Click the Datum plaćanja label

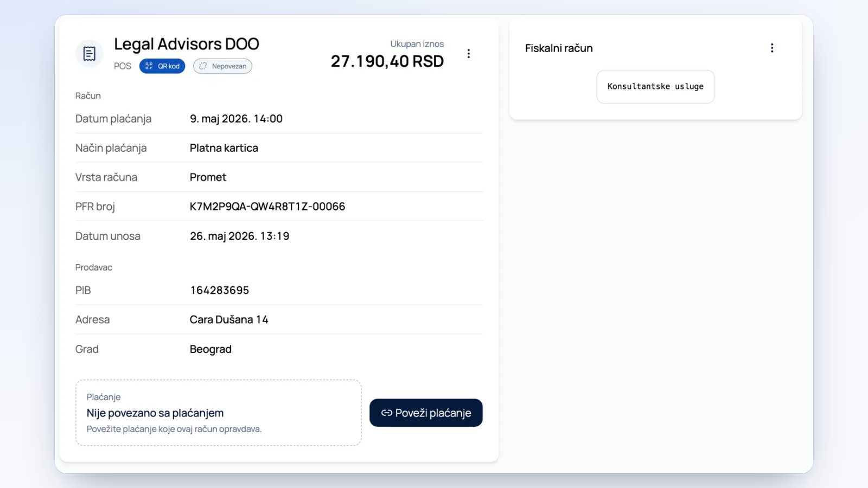point(113,119)
